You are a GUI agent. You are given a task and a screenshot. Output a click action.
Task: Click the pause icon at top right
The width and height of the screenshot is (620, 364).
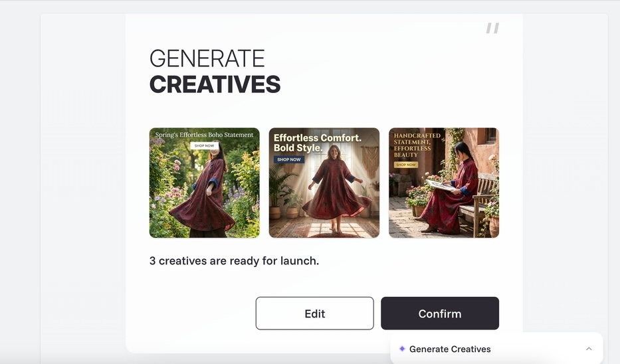point(492,28)
